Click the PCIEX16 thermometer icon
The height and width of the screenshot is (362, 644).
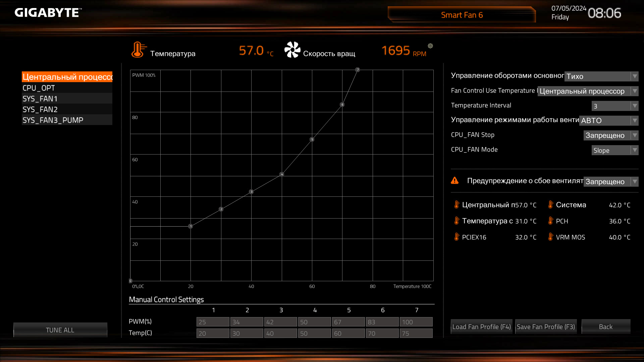coord(457,237)
